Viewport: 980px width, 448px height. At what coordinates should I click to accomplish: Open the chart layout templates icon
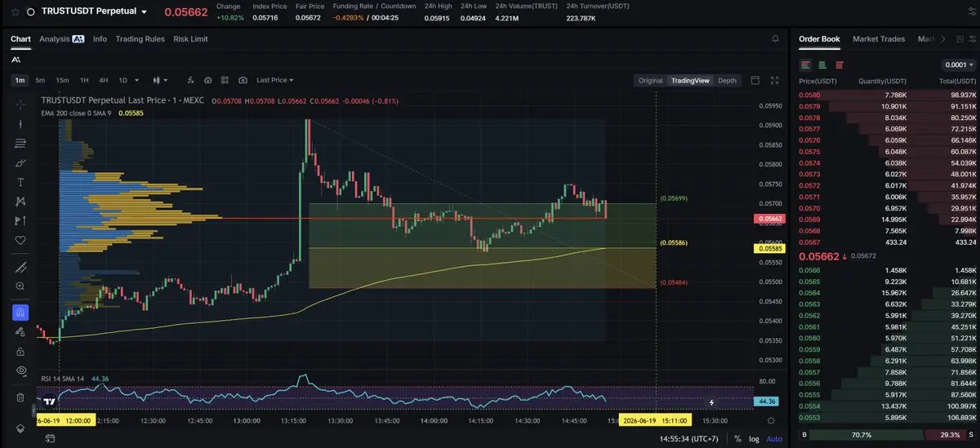[225, 80]
